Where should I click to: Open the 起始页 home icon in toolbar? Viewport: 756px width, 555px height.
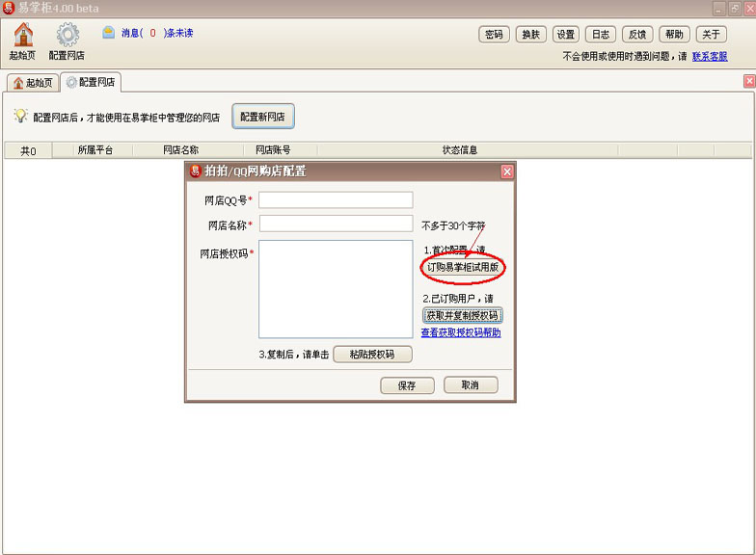[x=23, y=40]
